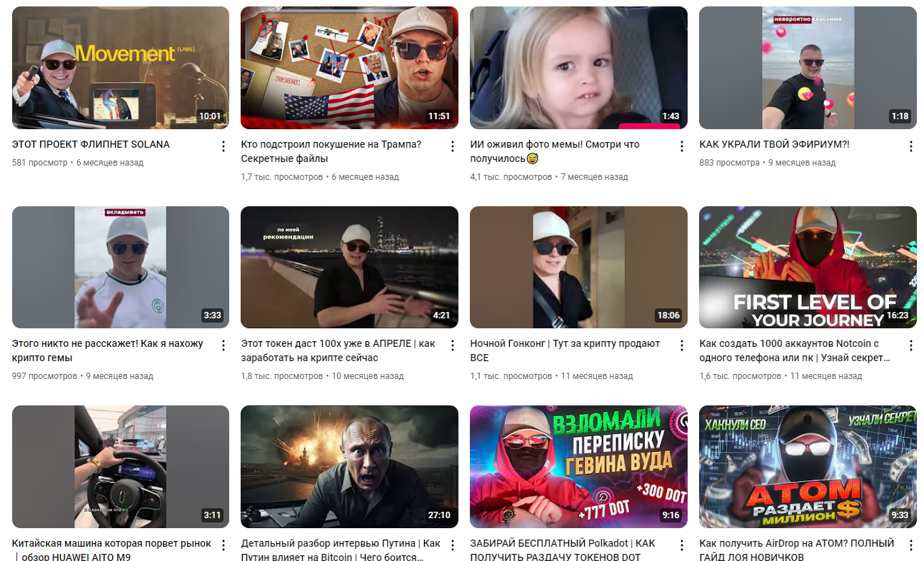The width and height of the screenshot is (924, 561).
Task: Click the "1,1 тыс. просмотров" view count
Action: (x=511, y=376)
